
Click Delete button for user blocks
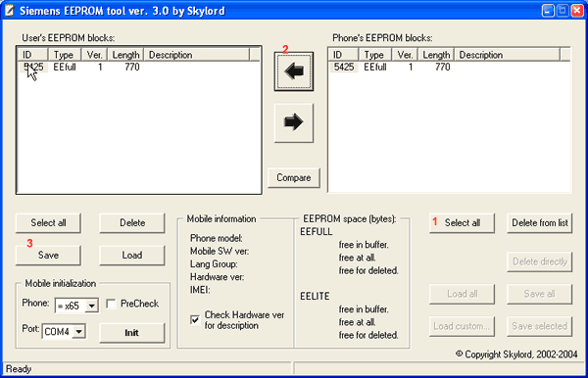click(132, 223)
